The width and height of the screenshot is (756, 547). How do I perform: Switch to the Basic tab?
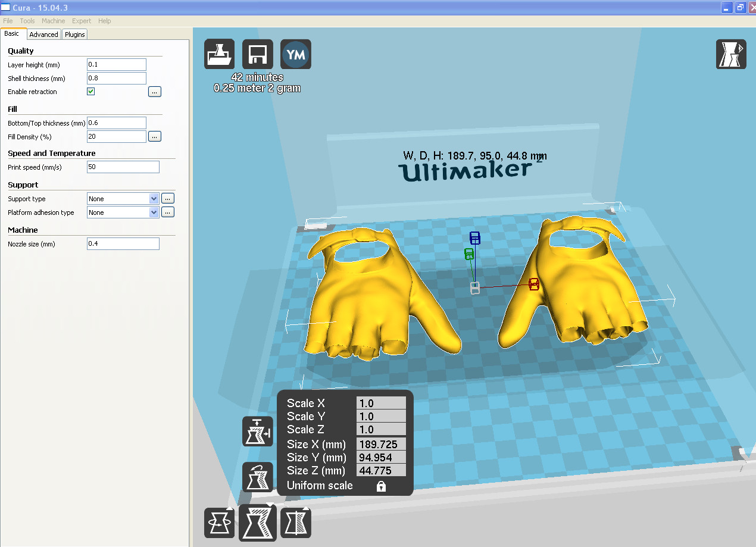pyautogui.click(x=11, y=34)
